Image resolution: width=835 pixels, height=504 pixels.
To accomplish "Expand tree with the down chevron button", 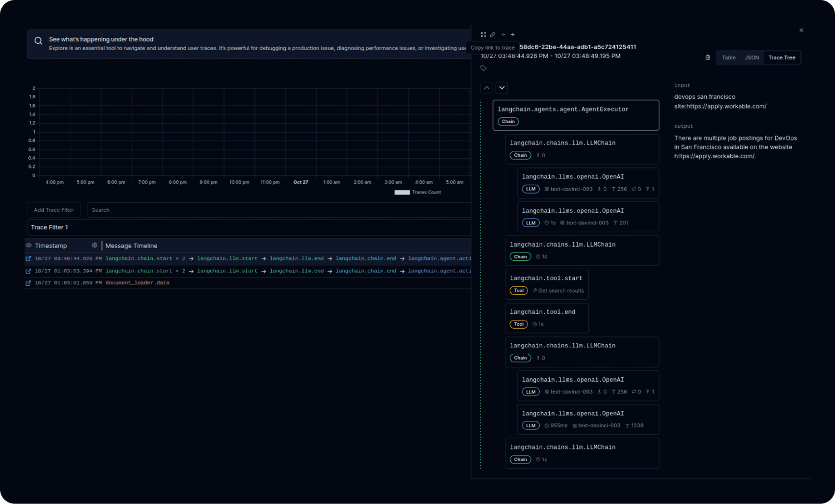I will click(x=501, y=88).
